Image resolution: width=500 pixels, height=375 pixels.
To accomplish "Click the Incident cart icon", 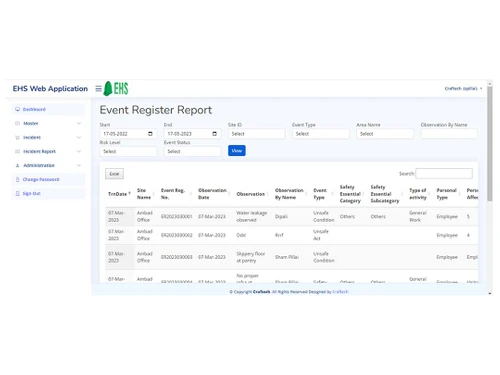I will pos(18,137).
